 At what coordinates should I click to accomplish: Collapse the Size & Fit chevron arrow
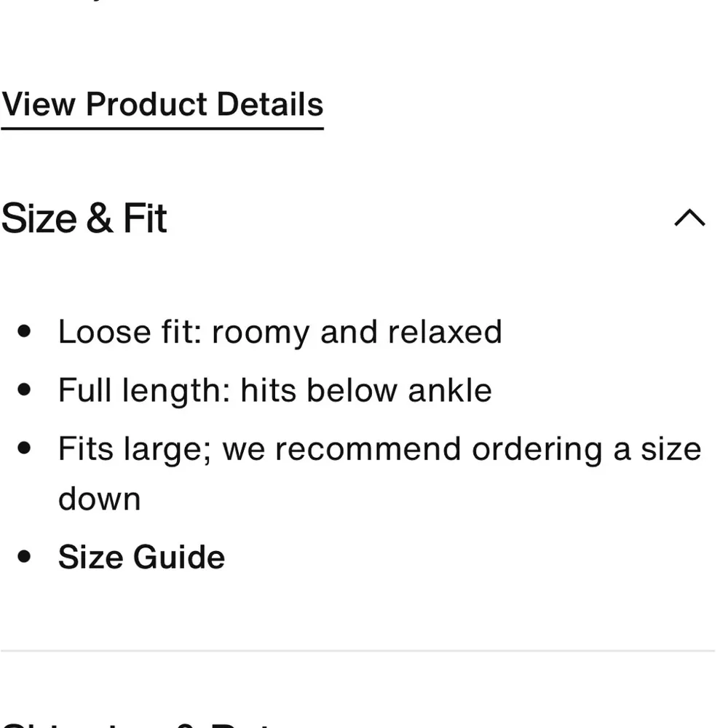coord(689,218)
